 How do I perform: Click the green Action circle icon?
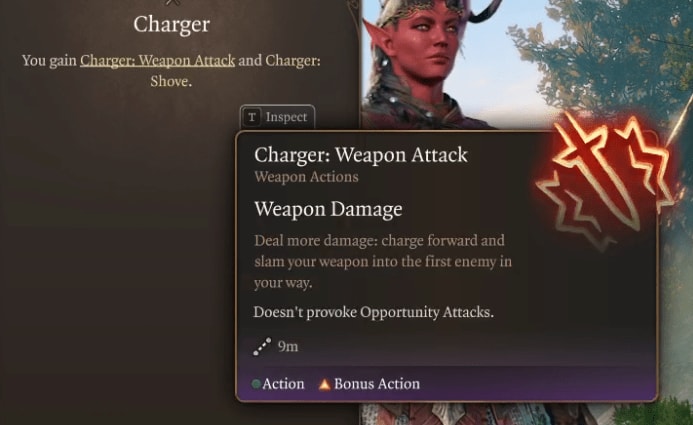(x=256, y=384)
